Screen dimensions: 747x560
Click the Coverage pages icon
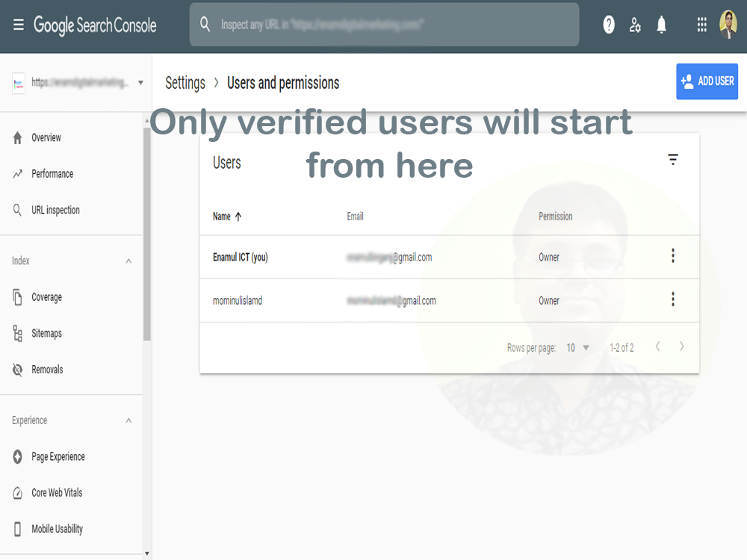point(18,297)
